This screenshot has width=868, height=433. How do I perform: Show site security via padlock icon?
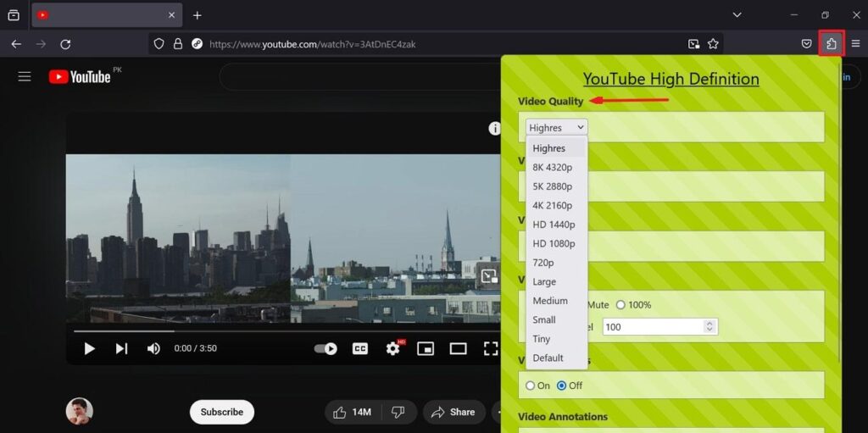click(x=178, y=44)
